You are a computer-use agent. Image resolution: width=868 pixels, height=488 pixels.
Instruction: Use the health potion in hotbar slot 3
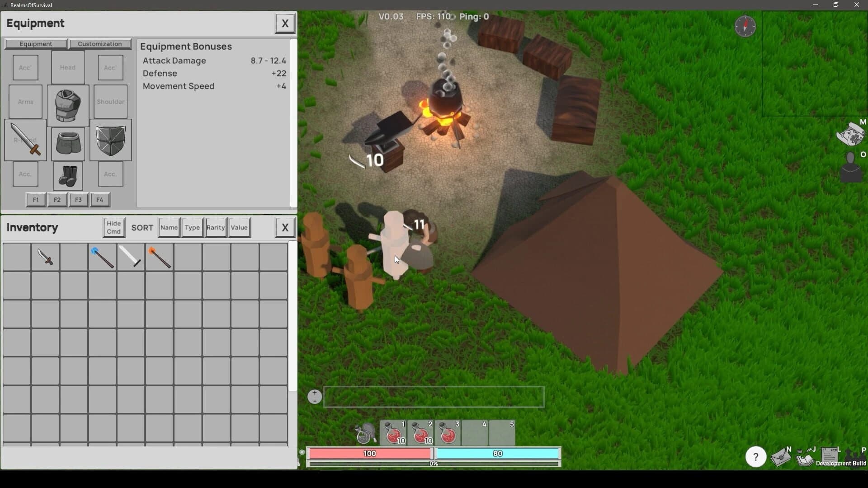point(448,433)
